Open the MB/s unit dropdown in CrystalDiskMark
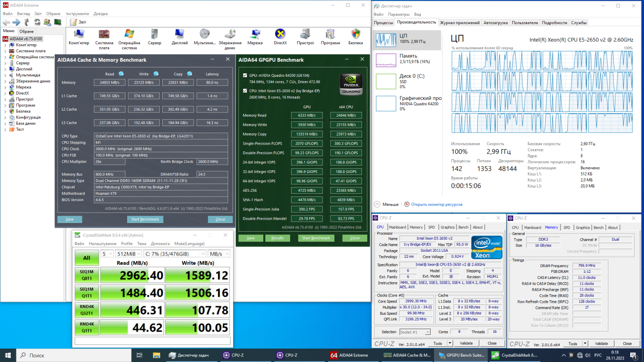 (x=219, y=254)
